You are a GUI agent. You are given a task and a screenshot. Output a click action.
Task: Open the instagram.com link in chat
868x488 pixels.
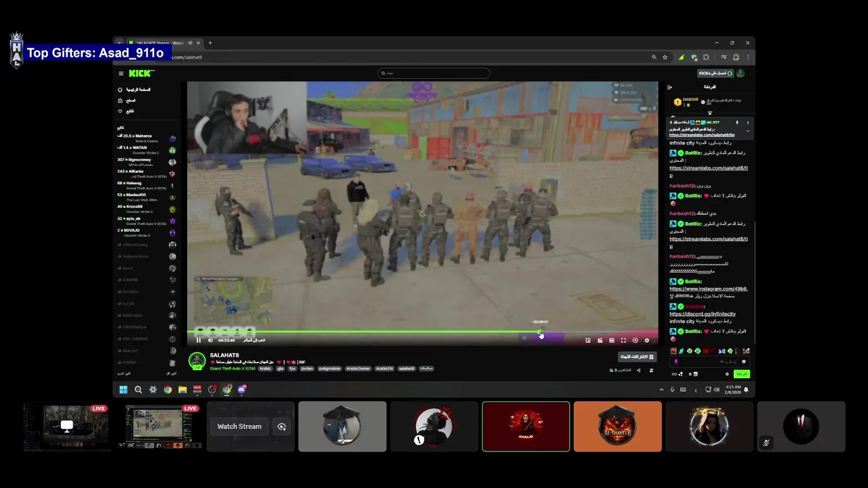[709, 289]
